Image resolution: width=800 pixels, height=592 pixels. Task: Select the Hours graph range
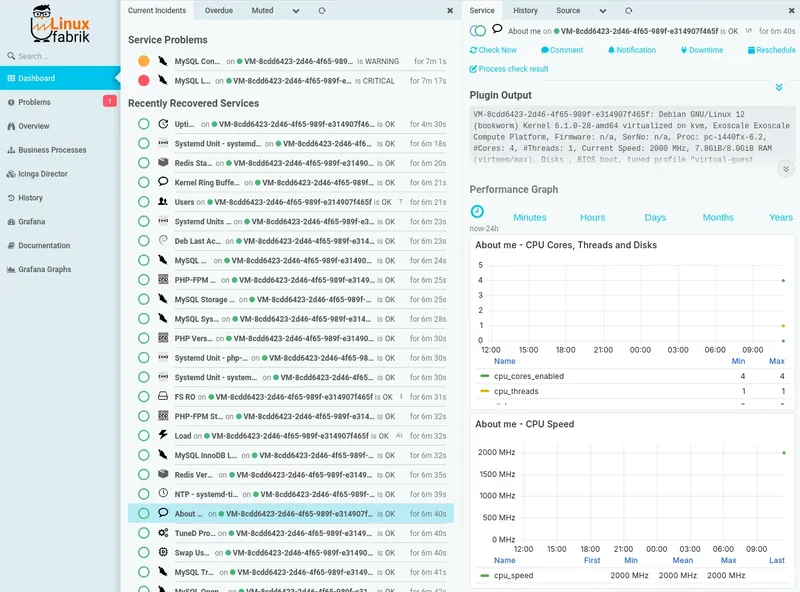pyautogui.click(x=592, y=217)
